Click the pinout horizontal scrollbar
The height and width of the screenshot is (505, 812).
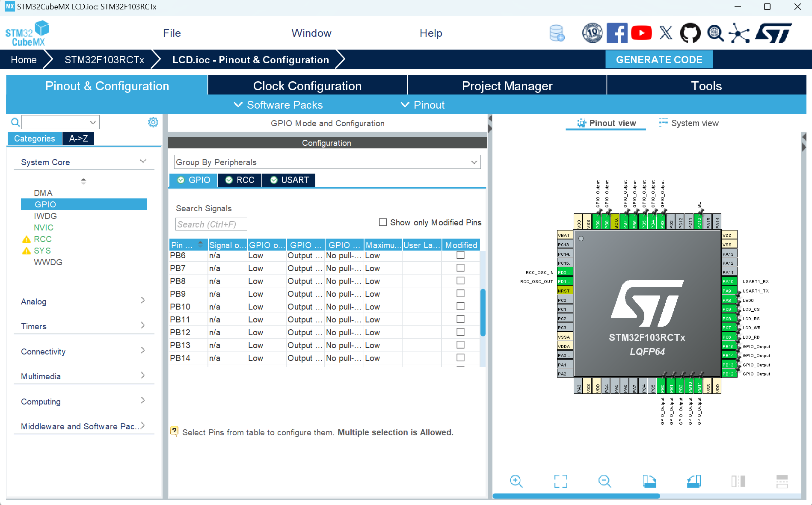click(576, 496)
